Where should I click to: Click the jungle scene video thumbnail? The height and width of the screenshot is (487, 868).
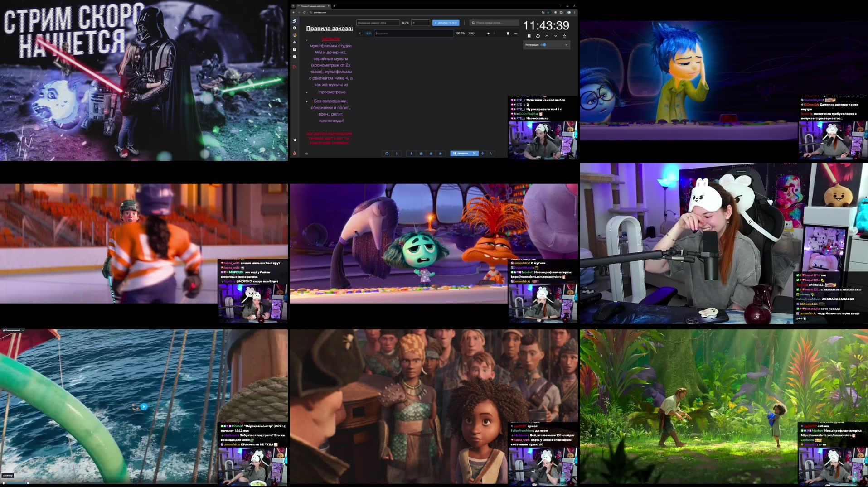point(724,406)
